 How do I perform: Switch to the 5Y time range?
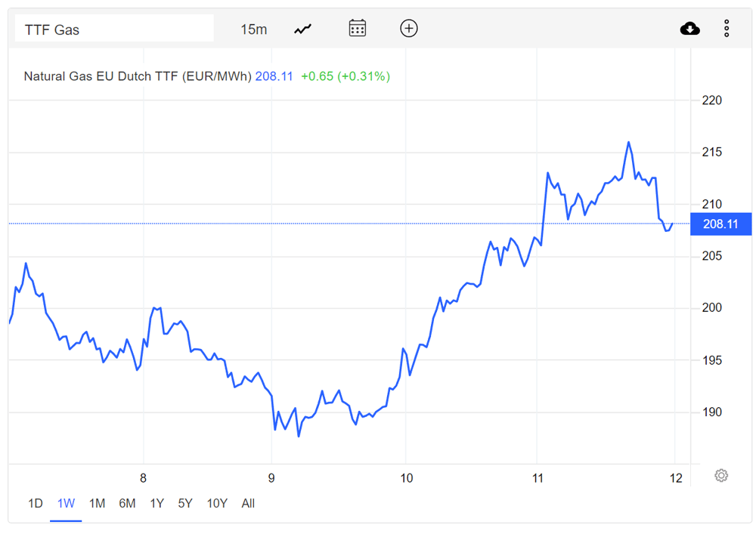point(185,504)
